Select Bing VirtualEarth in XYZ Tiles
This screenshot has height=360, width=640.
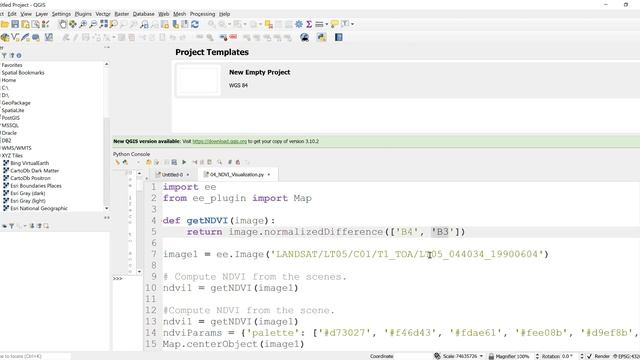coord(29,163)
